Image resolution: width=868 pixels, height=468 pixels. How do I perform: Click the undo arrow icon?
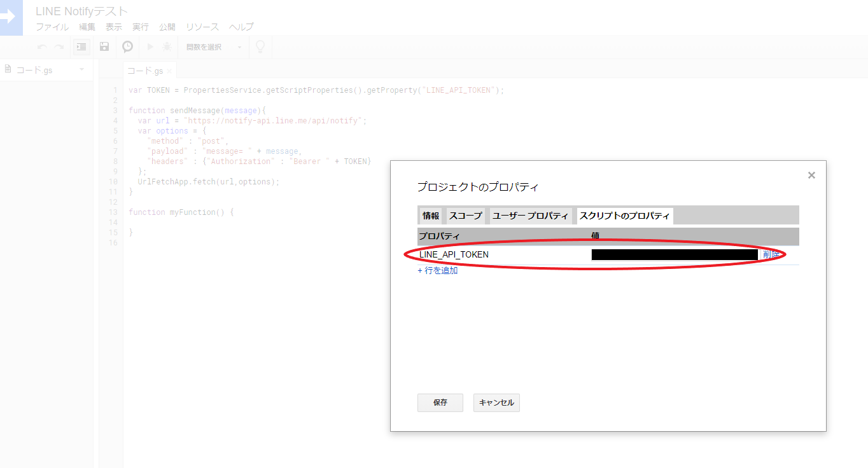(x=42, y=47)
